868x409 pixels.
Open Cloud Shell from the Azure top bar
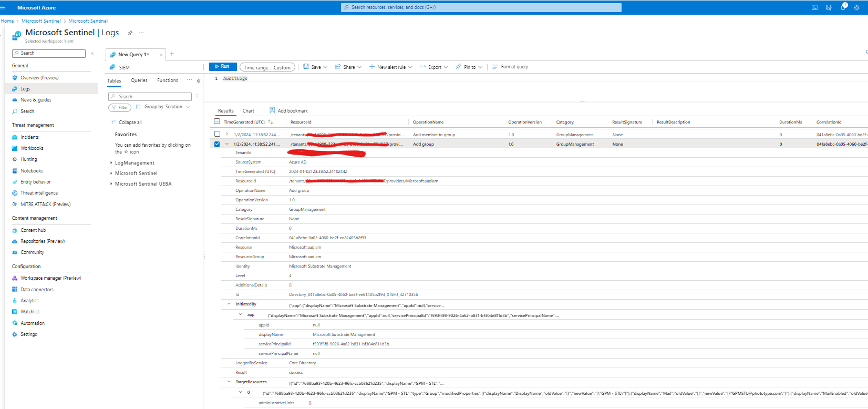[x=814, y=7]
